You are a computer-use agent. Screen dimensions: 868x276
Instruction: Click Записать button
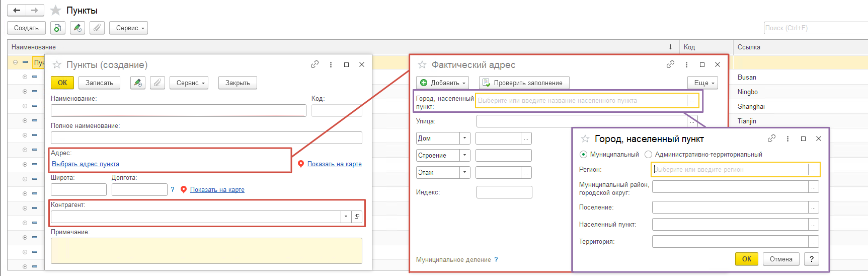click(x=99, y=83)
